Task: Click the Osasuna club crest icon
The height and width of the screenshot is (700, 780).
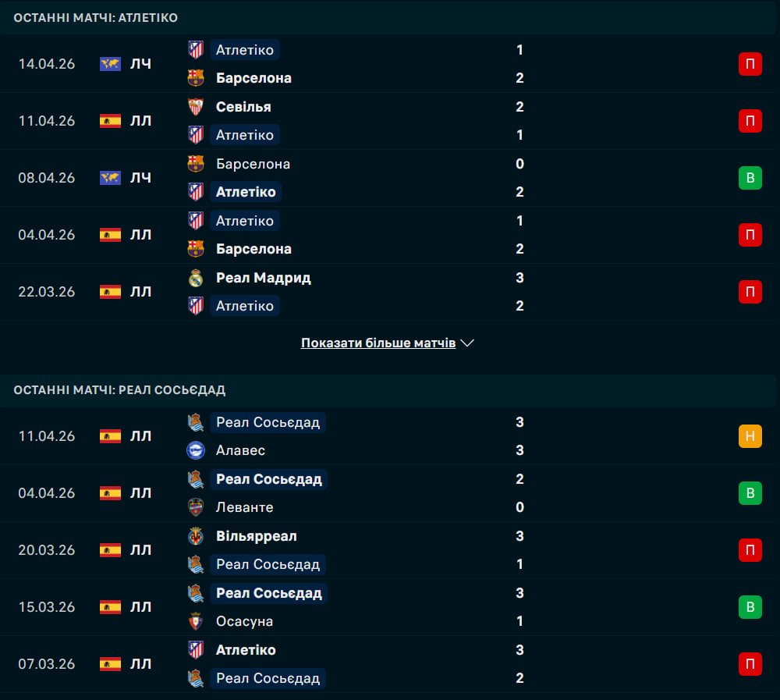Action: [196, 621]
